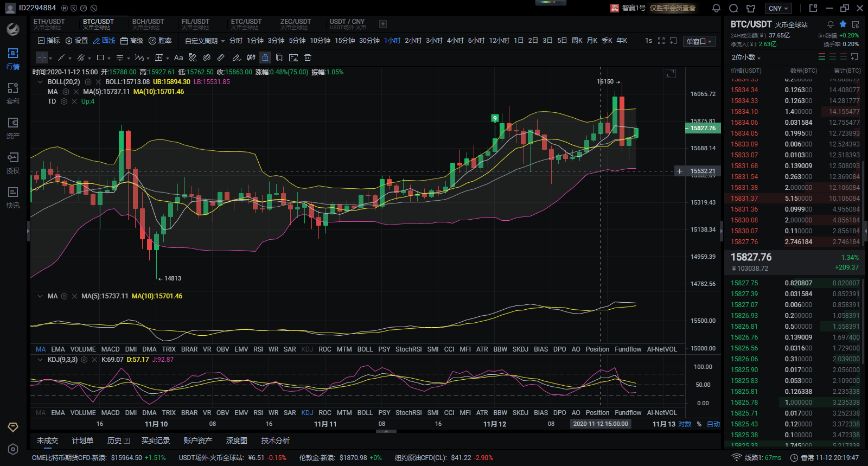
Task: Open the CNY currency dropdown
Action: (779, 8)
